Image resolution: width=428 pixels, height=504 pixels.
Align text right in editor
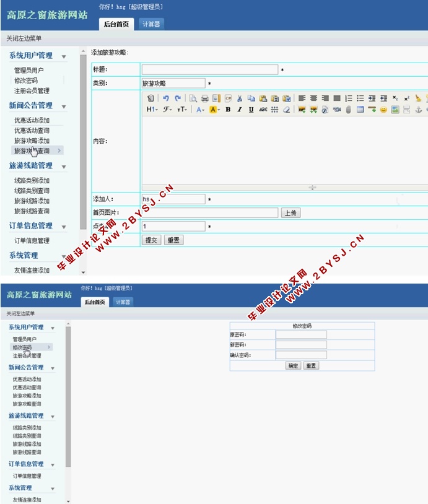pos(325,98)
